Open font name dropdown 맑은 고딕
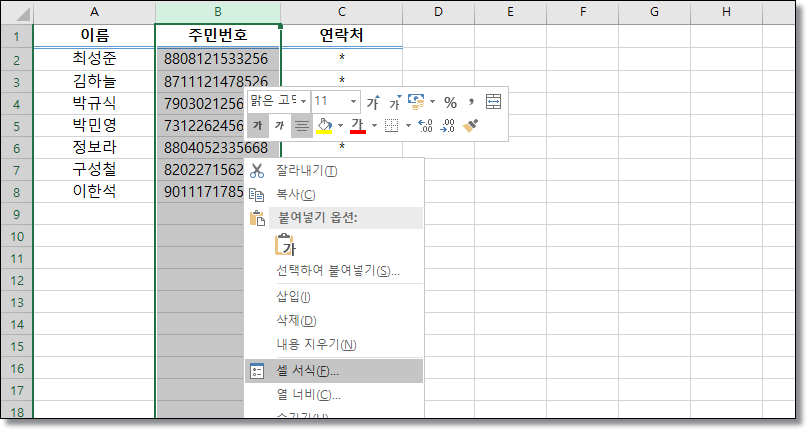808x446 pixels. (x=304, y=101)
